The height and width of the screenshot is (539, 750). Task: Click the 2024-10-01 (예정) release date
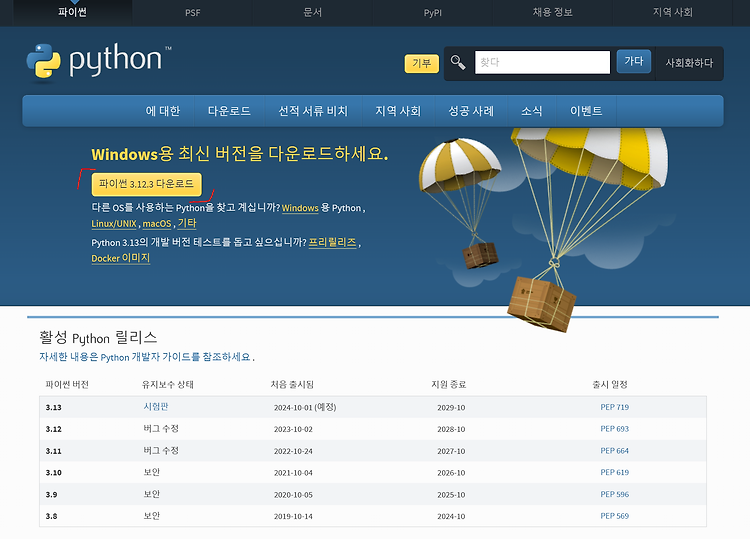305,407
